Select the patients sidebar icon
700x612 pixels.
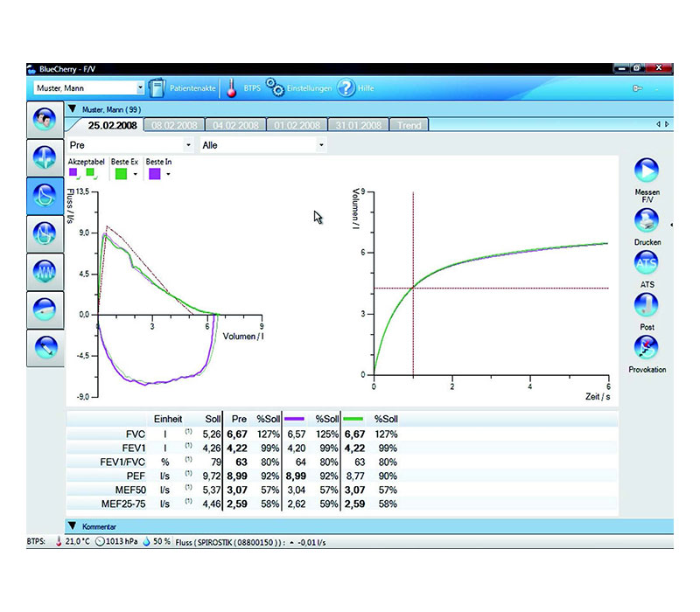[x=44, y=119]
